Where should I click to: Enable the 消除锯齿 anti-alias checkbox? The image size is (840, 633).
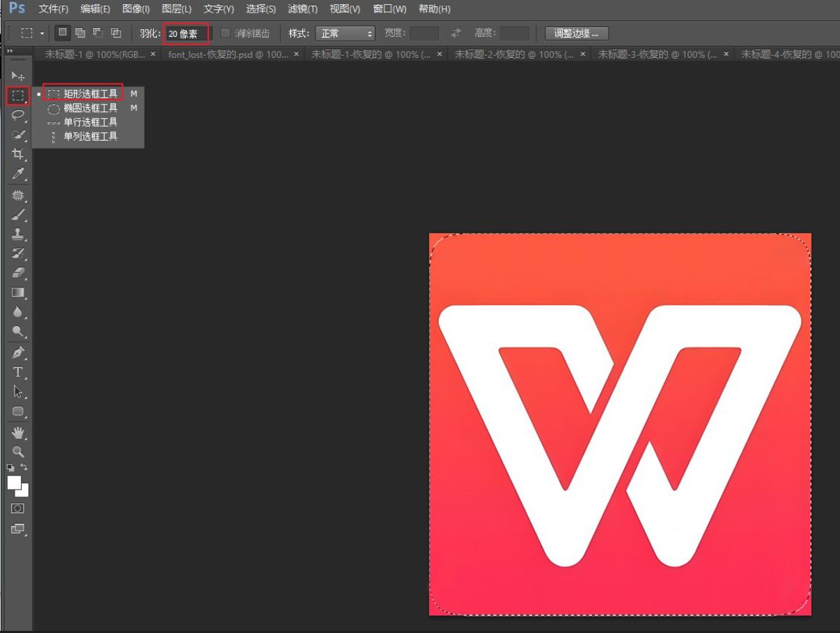click(226, 33)
